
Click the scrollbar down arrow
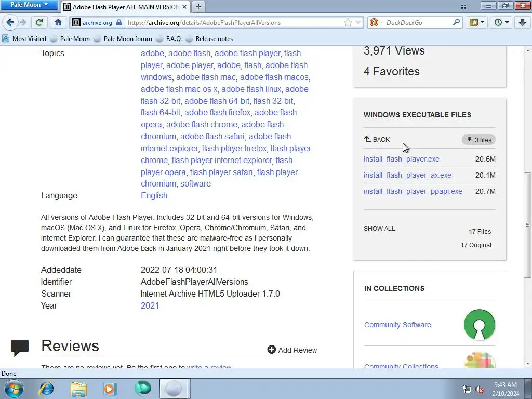(527, 364)
